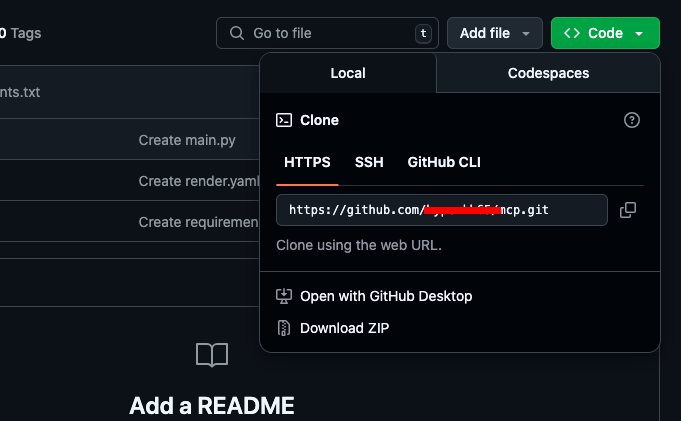Toggle the green Code dropdown button
The image size is (681, 421).
[x=605, y=33]
